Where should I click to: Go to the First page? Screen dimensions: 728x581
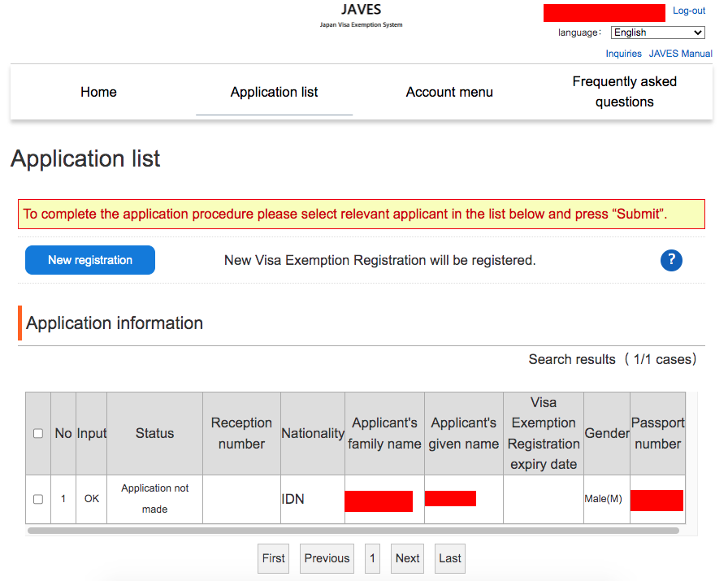[274, 558]
